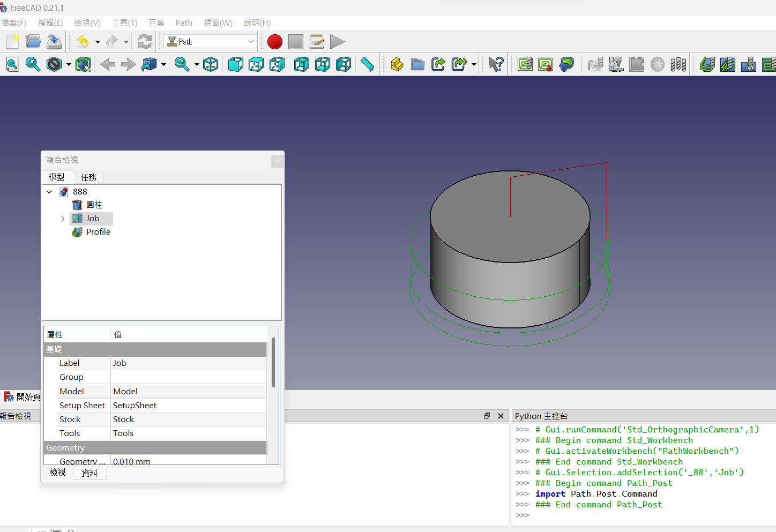Open the Path menu
This screenshot has height=532, width=776.
(183, 23)
